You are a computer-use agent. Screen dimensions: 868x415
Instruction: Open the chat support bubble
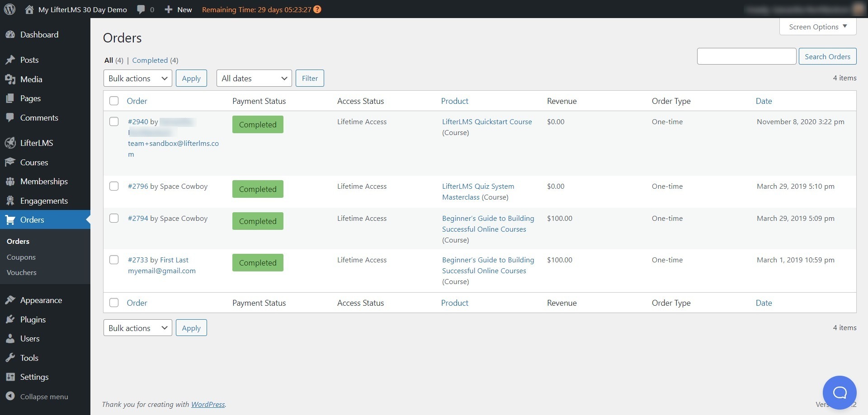tap(840, 392)
